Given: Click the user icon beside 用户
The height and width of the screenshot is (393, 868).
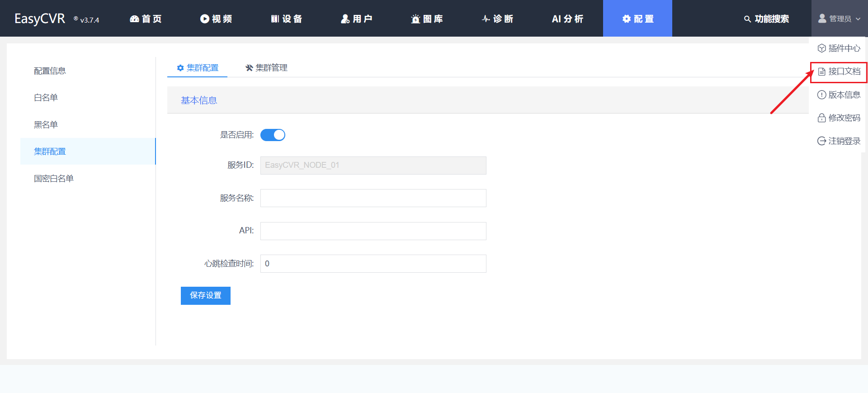Looking at the screenshot, I should pos(345,19).
